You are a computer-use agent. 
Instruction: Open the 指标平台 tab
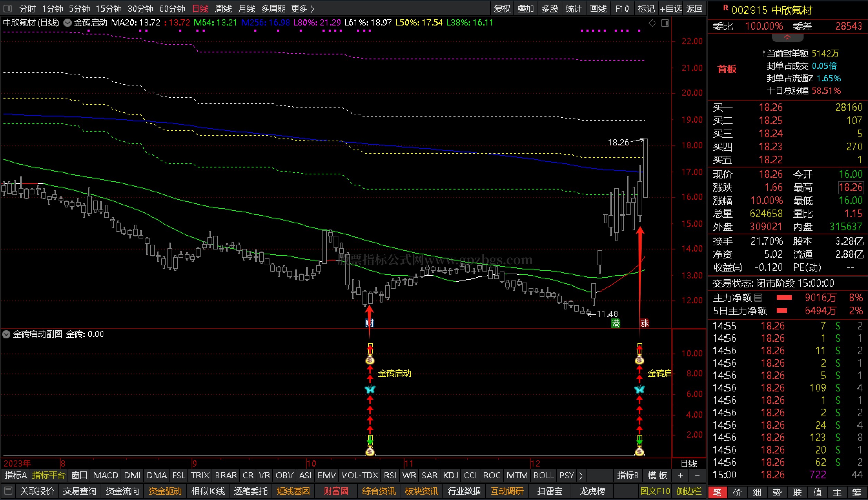pyautogui.click(x=49, y=476)
